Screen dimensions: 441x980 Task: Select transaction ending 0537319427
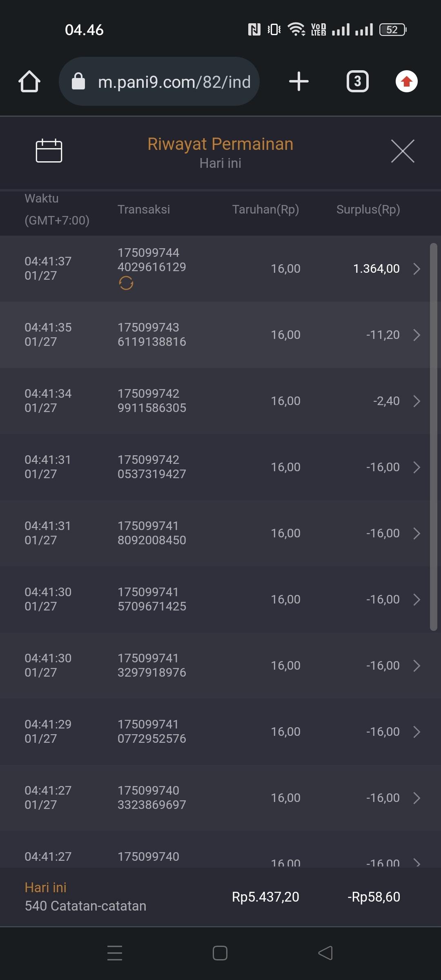click(151, 467)
